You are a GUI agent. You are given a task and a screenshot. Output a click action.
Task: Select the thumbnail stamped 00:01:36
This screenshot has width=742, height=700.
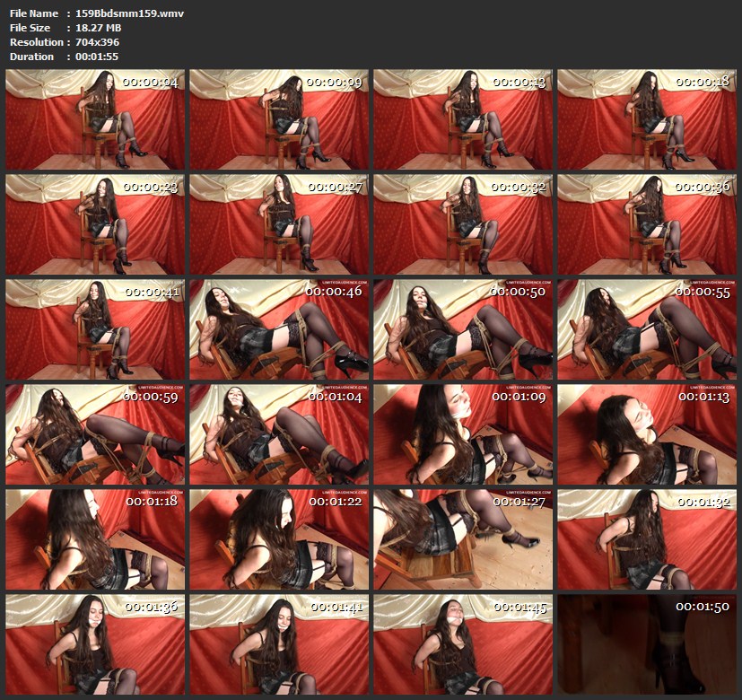95,644
